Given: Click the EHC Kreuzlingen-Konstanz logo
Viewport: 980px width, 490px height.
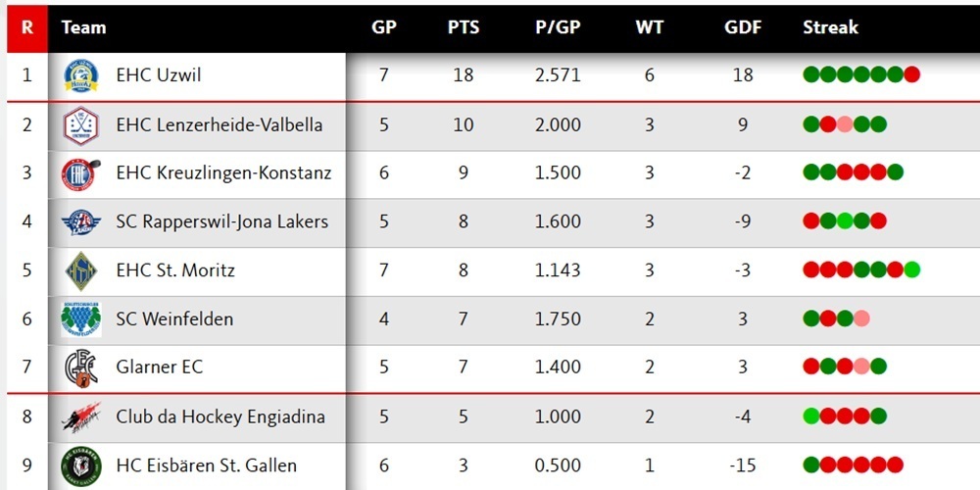Looking at the screenshot, I should point(80,173).
